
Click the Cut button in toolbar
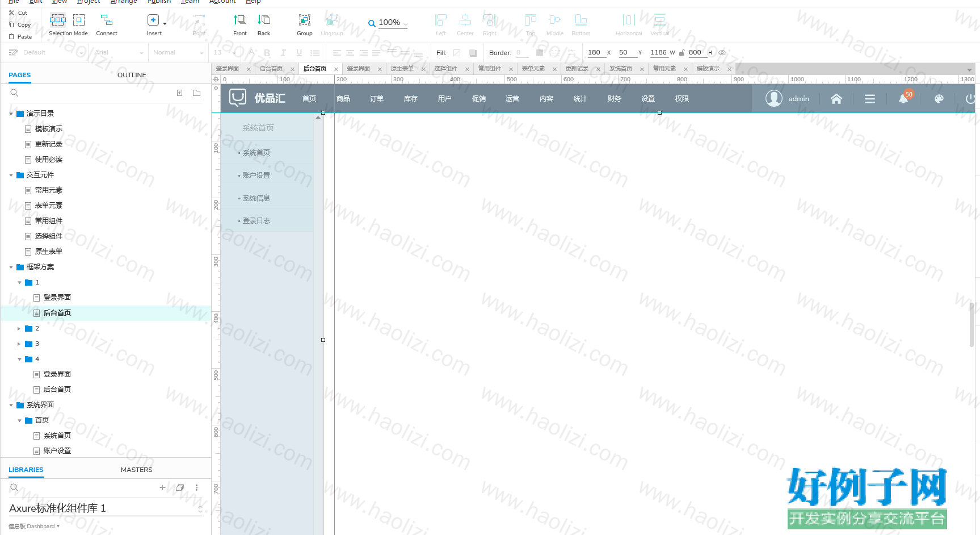pyautogui.click(x=18, y=12)
